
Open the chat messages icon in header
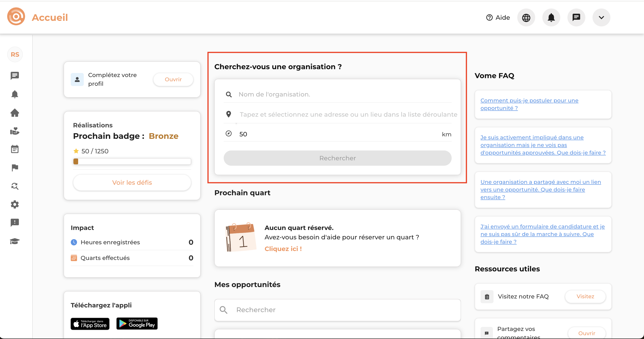576,17
